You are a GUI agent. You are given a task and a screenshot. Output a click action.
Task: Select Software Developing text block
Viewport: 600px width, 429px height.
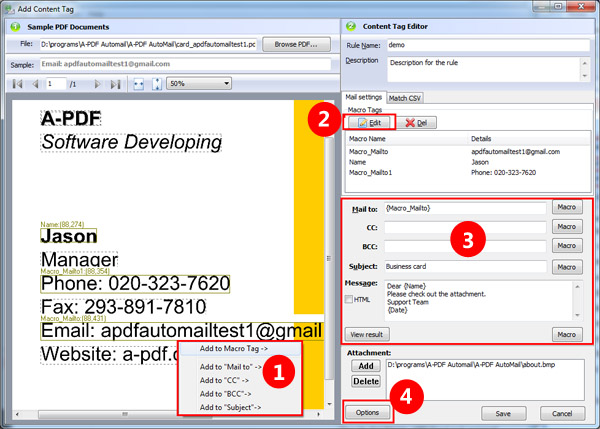pos(131,143)
